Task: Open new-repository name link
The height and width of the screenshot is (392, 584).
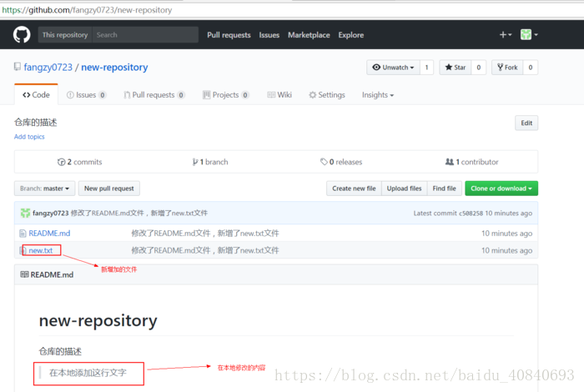Action: 114,67
